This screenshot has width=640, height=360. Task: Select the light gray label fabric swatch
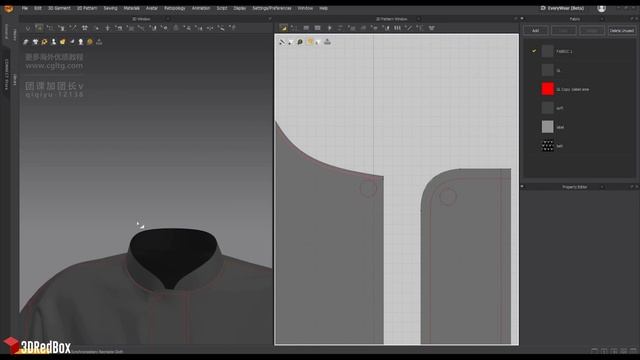pyautogui.click(x=547, y=127)
